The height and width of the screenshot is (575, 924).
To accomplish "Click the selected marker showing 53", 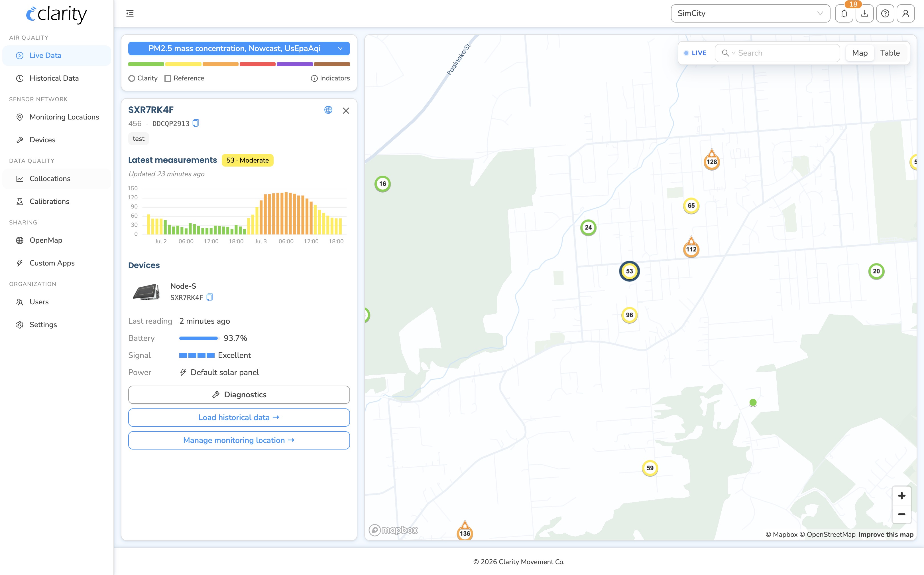I will pyautogui.click(x=629, y=271).
